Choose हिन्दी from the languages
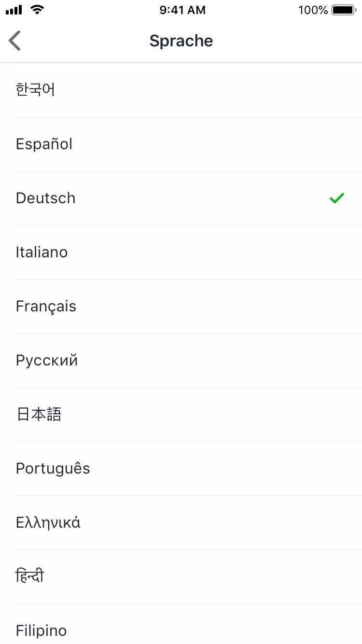This screenshot has height=644, width=362. pyautogui.click(x=30, y=576)
